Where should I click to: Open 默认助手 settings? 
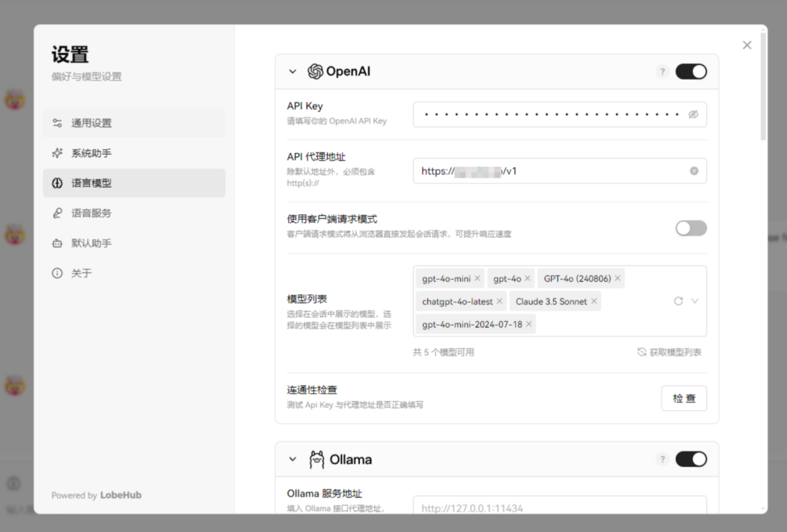134,243
